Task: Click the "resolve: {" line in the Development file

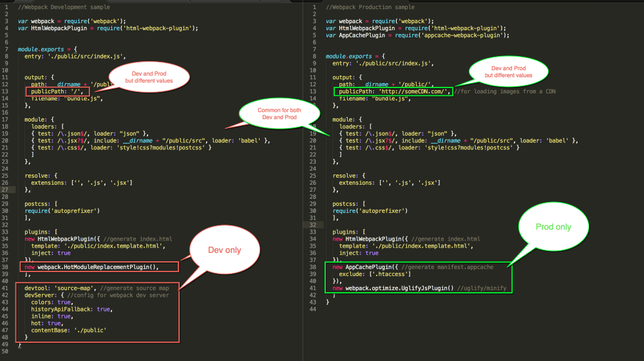Action: coord(43,176)
